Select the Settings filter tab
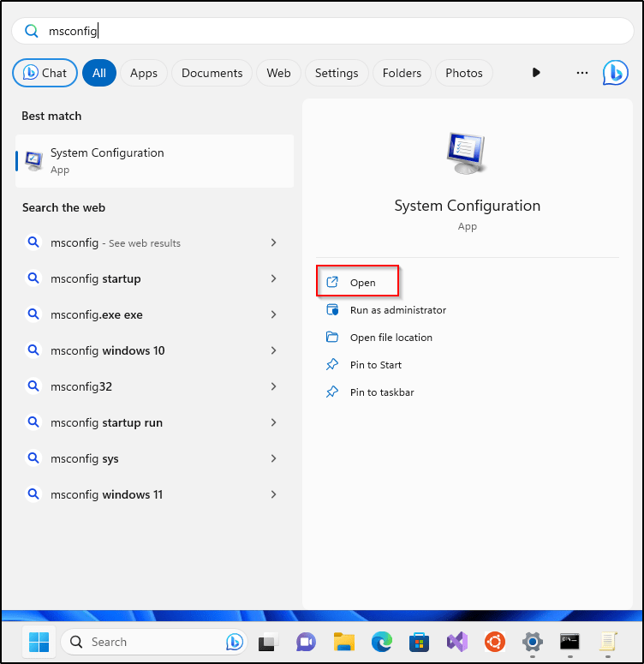 337,73
